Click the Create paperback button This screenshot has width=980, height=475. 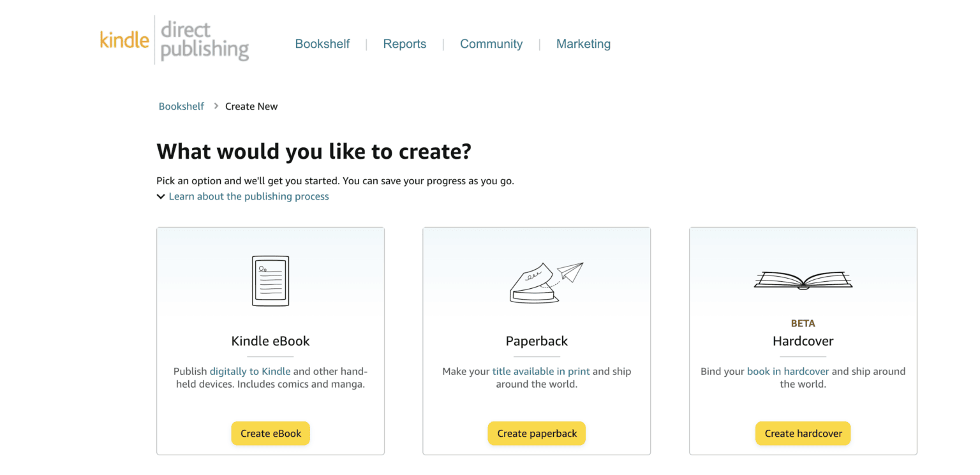pos(536,433)
